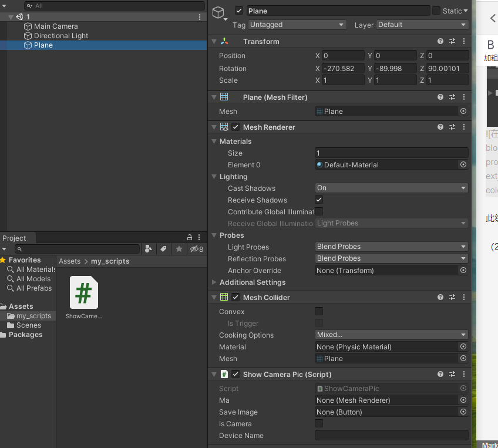Pick Button for Save Image field
This screenshot has height=448, width=498.
click(x=463, y=412)
